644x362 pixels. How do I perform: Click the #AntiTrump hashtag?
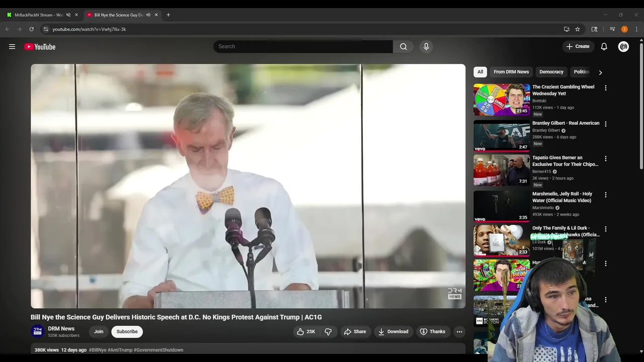pyautogui.click(x=120, y=350)
